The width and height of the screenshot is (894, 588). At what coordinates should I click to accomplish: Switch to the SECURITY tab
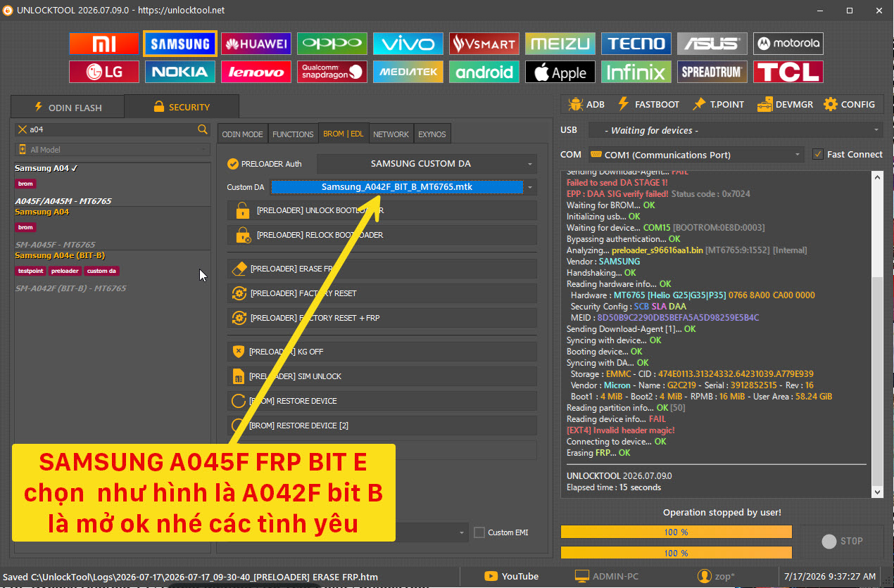tap(181, 107)
